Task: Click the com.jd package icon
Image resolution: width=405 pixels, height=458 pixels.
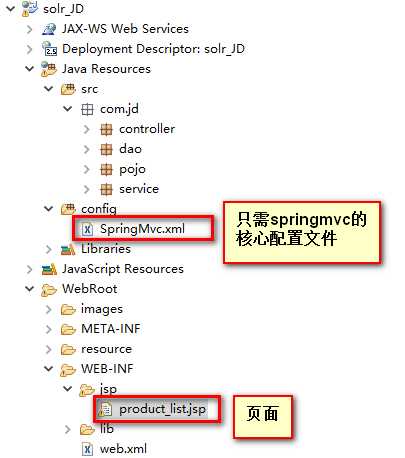Action: tap(87, 109)
